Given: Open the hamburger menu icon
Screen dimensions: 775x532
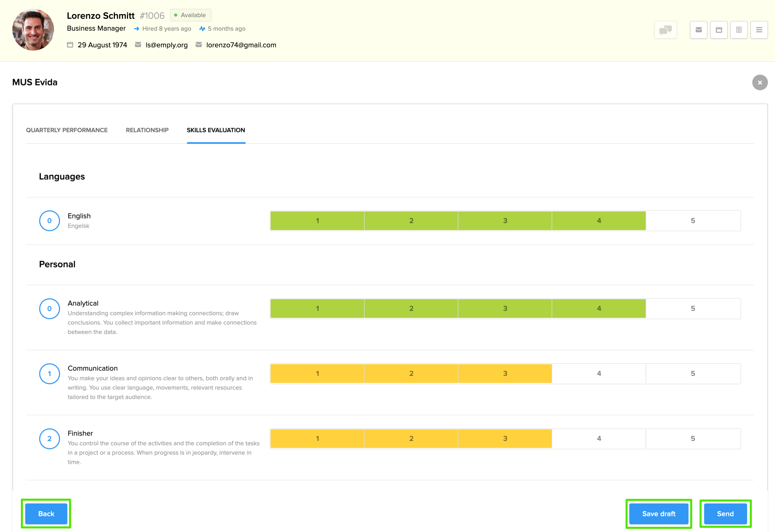Looking at the screenshot, I should [759, 30].
